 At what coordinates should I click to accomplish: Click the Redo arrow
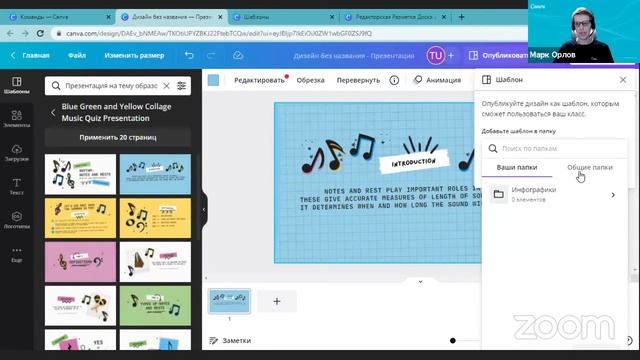[x=211, y=55]
